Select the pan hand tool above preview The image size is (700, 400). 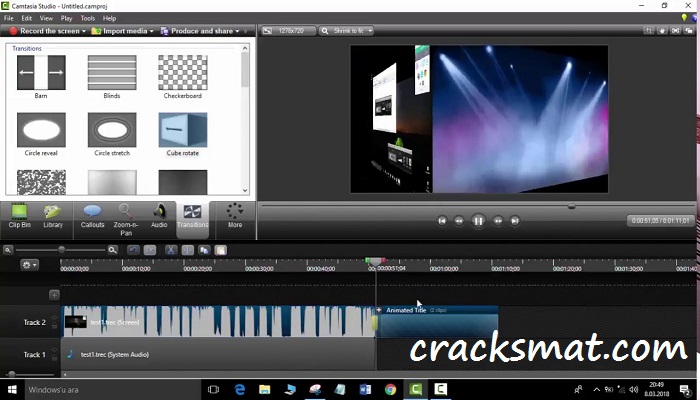662,31
